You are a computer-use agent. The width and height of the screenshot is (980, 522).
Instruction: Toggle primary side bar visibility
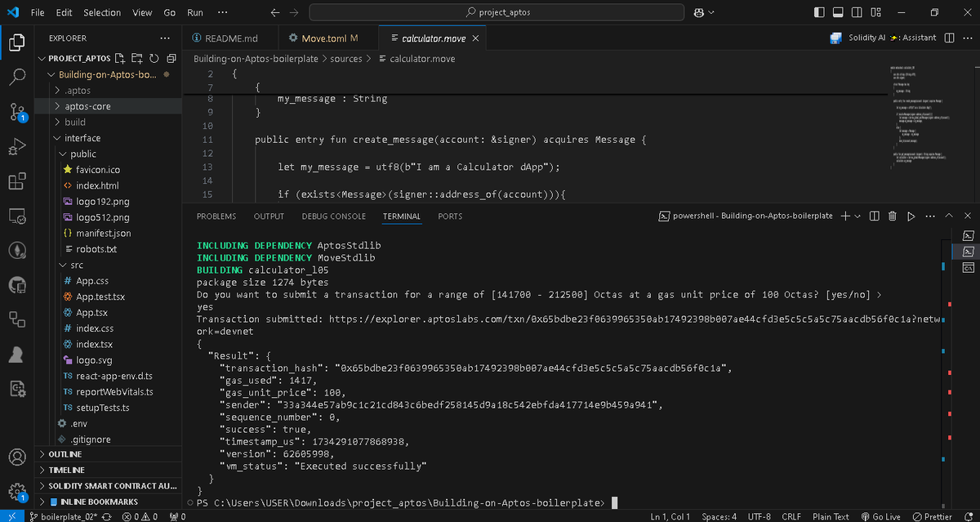coord(820,12)
